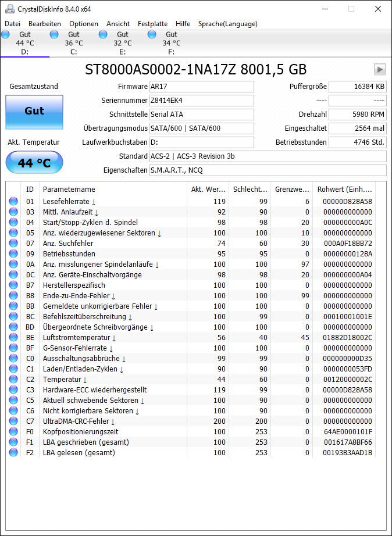The width and height of the screenshot is (392, 536).
Task: Close the CrystalDiskInfo window
Action: (378, 9)
